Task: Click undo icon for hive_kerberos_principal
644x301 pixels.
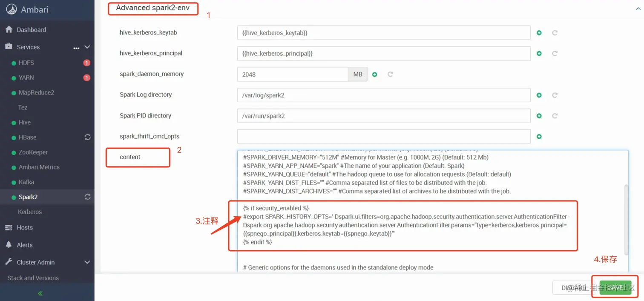Action: 555,54
